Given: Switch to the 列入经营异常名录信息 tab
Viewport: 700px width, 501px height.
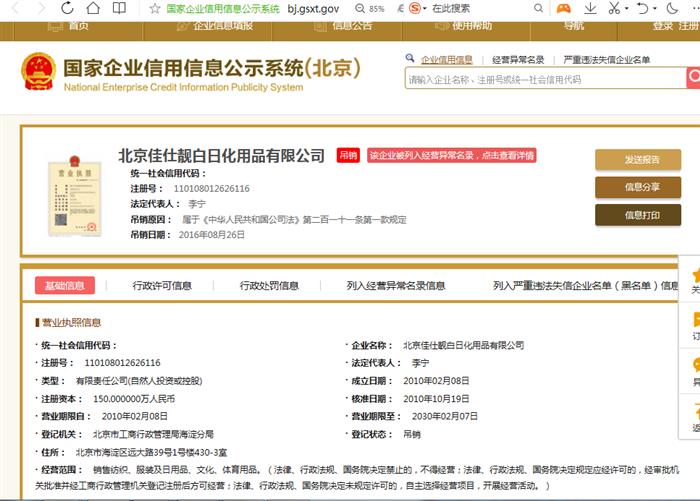Looking at the screenshot, I should point(396,285).
